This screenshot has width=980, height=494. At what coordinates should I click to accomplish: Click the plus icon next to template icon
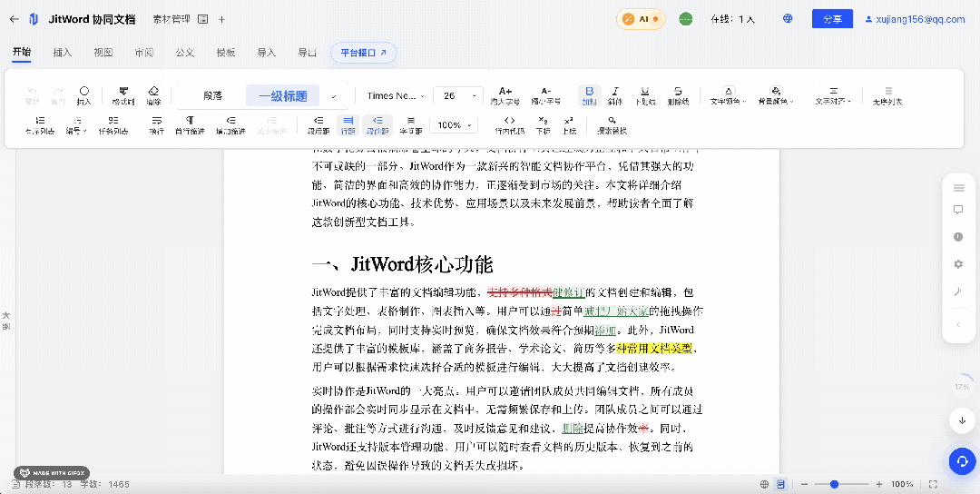coord(221,19)
